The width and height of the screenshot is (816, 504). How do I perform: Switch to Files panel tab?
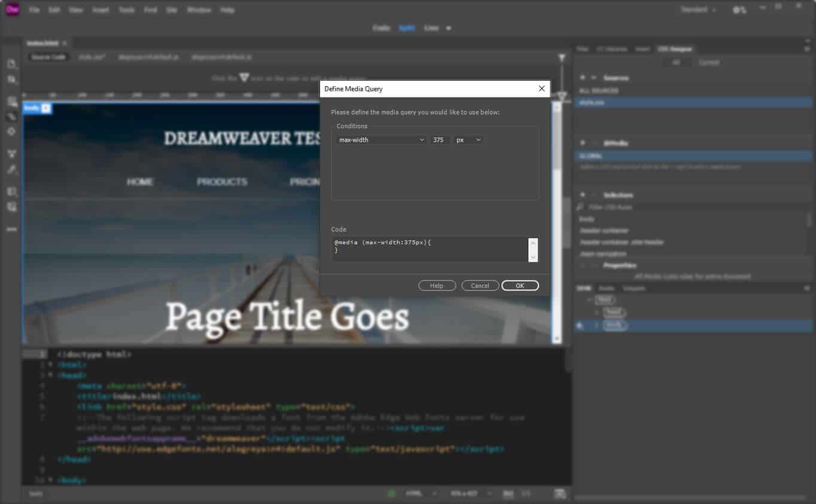[583, 49]
